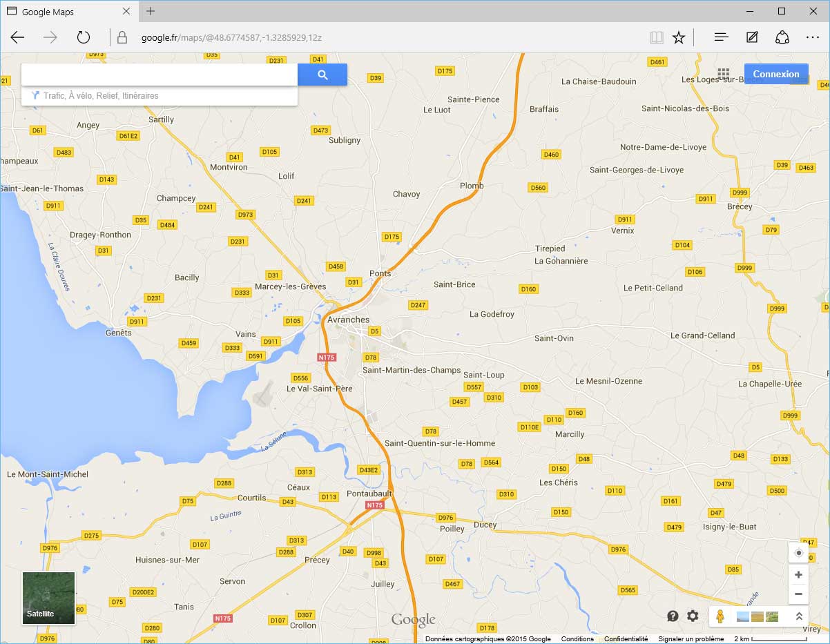Click the Saint-Ovin label

554,338
